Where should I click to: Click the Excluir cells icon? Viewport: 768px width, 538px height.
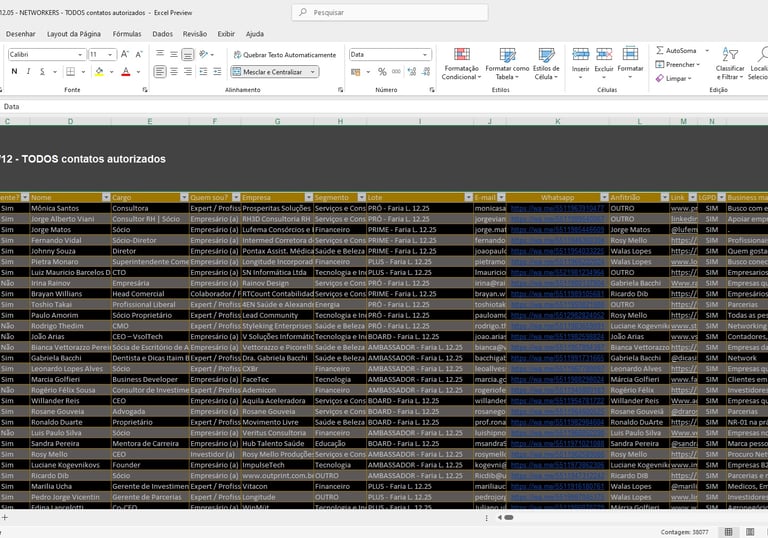pos(604,54)
